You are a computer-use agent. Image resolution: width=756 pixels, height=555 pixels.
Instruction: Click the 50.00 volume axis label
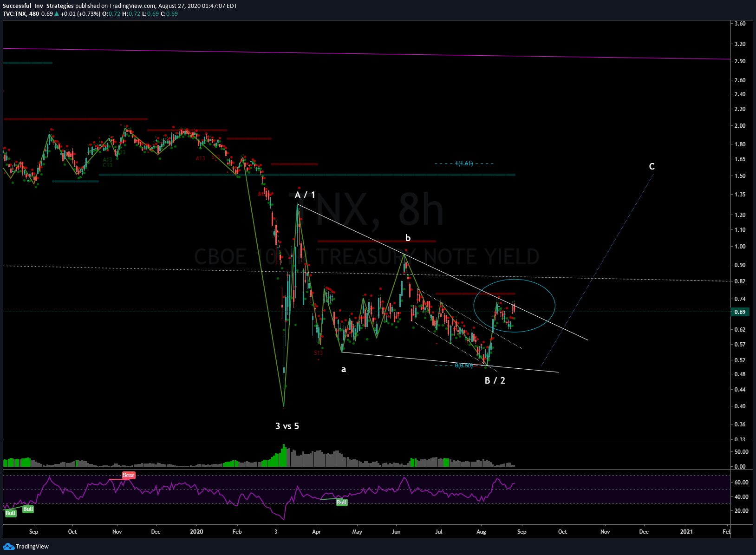click(741, 451)
